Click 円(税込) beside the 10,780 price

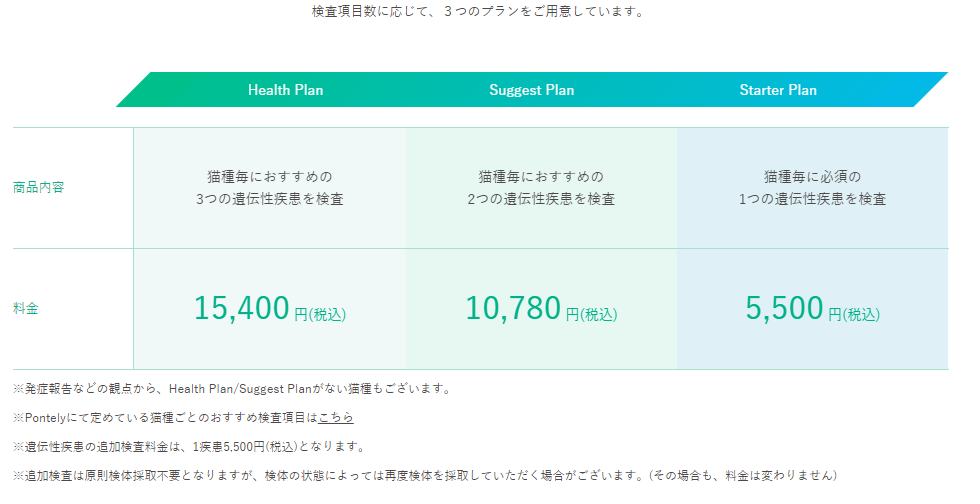coord(592,314)
